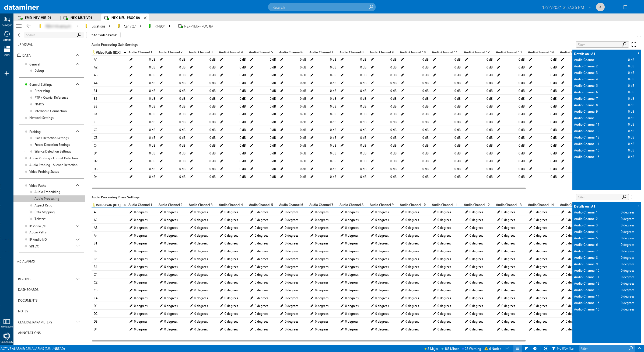Click Up to "Video Paths" button

[x=103, y=35]
